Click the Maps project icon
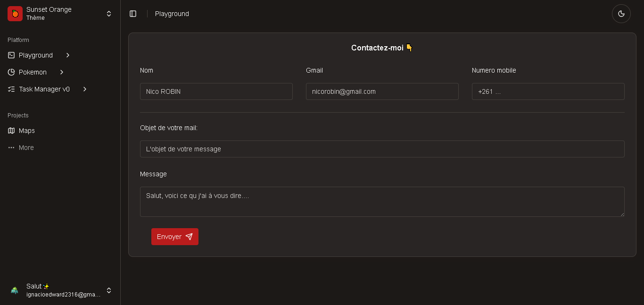The height and width of the screenshot is (305, 644). coord(11,131)
